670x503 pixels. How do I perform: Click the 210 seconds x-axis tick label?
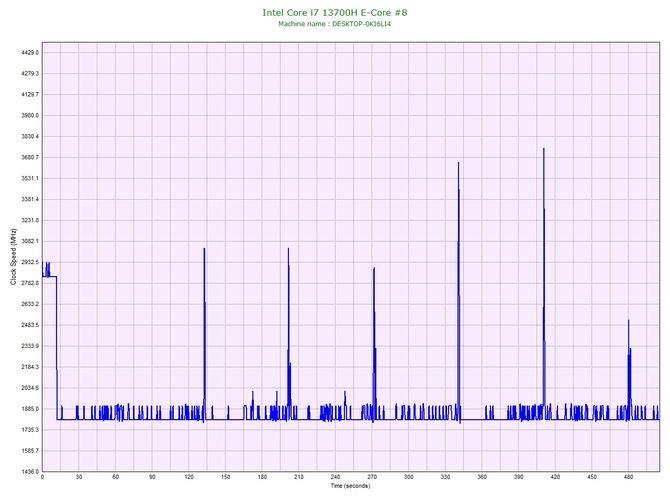[x=299, y=477]
